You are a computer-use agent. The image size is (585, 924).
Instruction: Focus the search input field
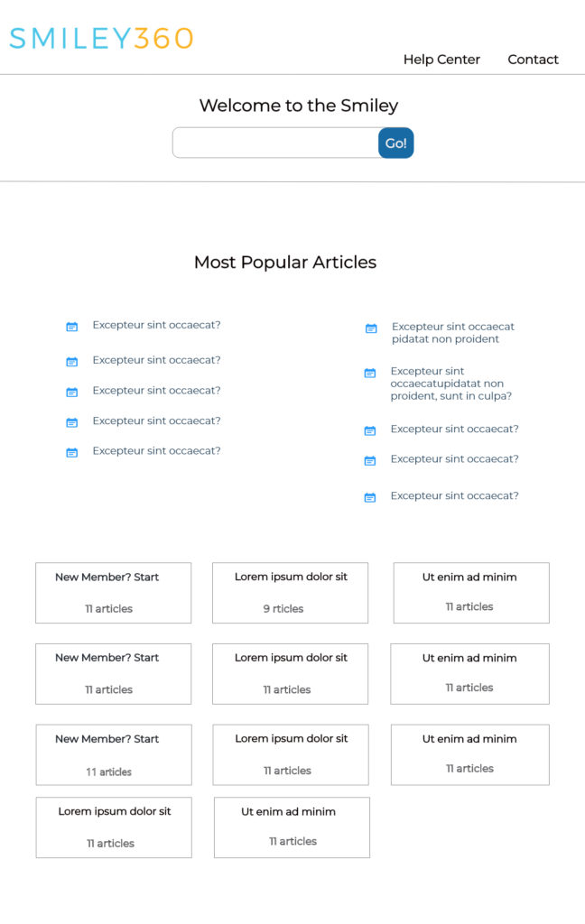pos(275,143)
